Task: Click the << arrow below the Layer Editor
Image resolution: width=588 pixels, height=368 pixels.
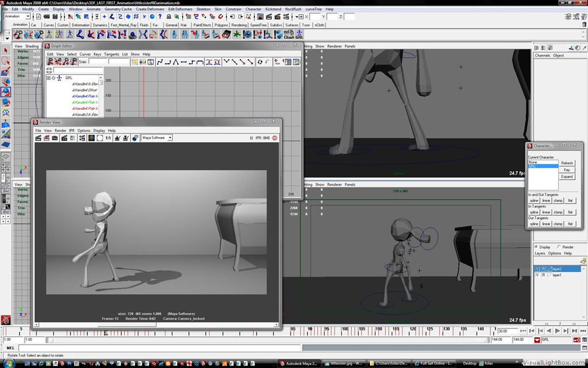Action: point(547,324)
